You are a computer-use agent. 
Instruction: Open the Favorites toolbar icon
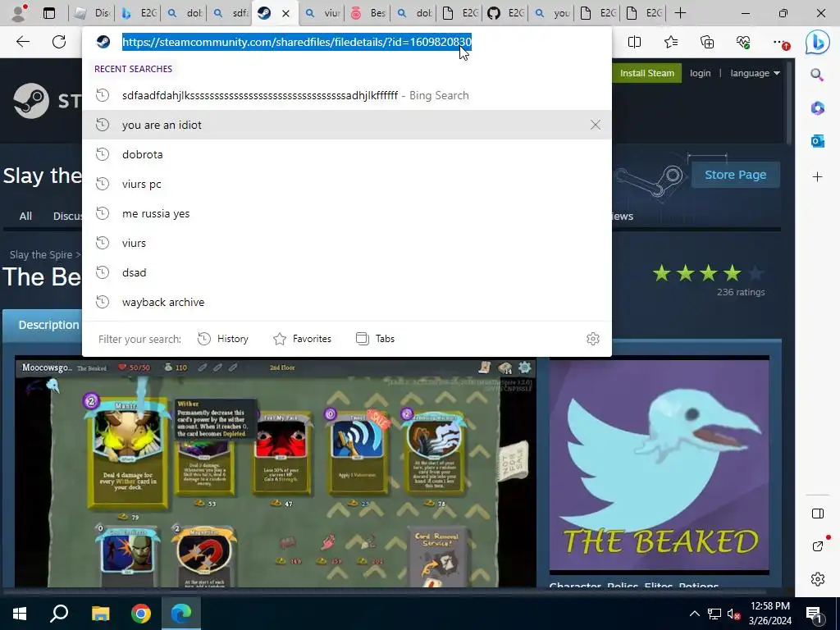coord(671,42)
